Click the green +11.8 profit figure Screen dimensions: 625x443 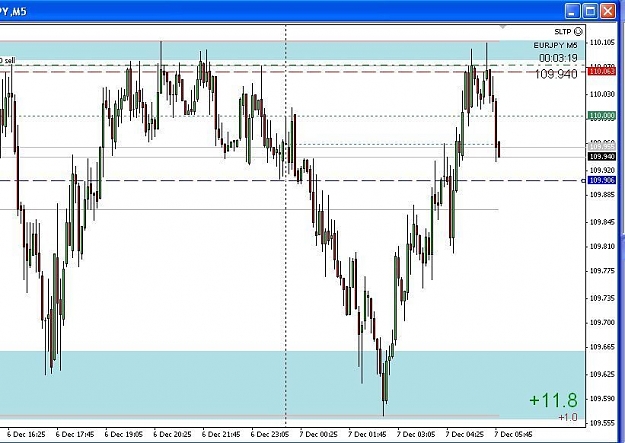(x=553, y=400)
